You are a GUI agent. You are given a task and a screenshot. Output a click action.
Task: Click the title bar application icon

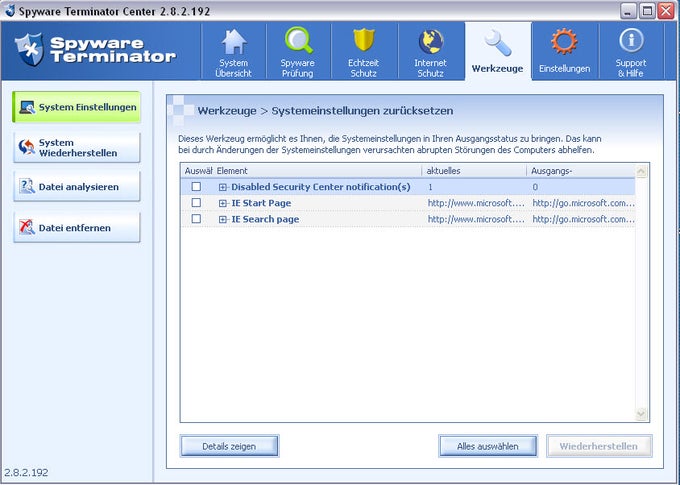pyautogui.click(x=10, y=10)
